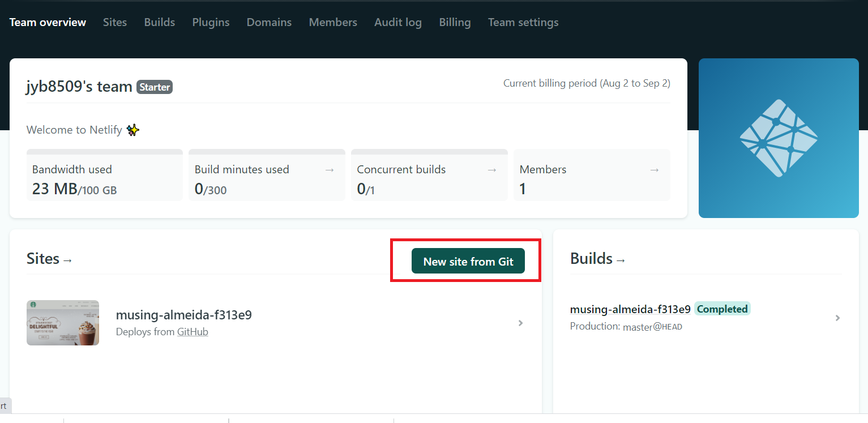
Task: Go to the Billing tab
Action: 455,22
